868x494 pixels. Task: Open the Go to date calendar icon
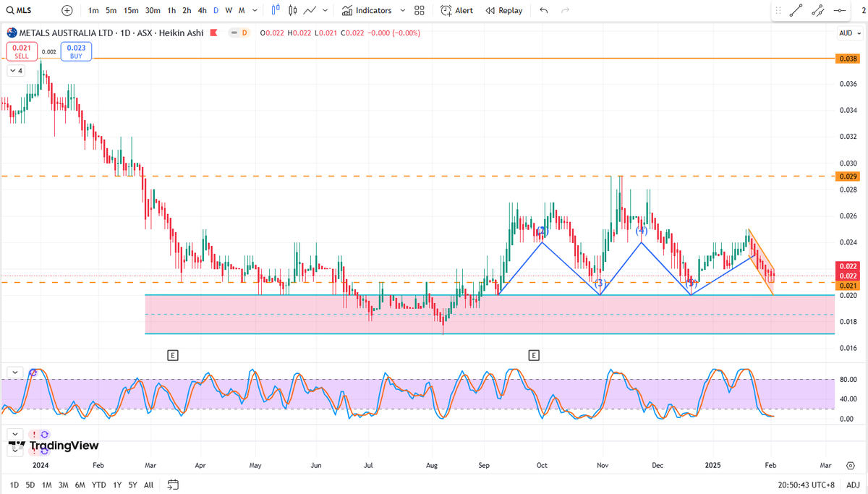click(173, 485)
